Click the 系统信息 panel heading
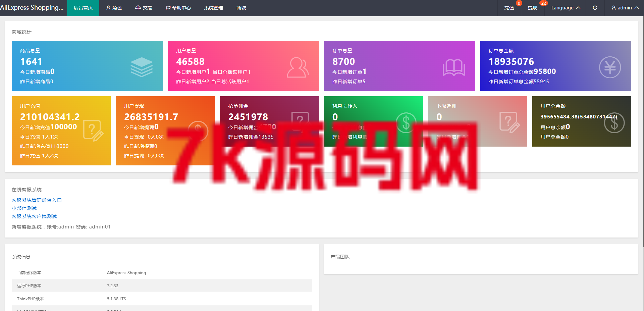 pos(21,257)
